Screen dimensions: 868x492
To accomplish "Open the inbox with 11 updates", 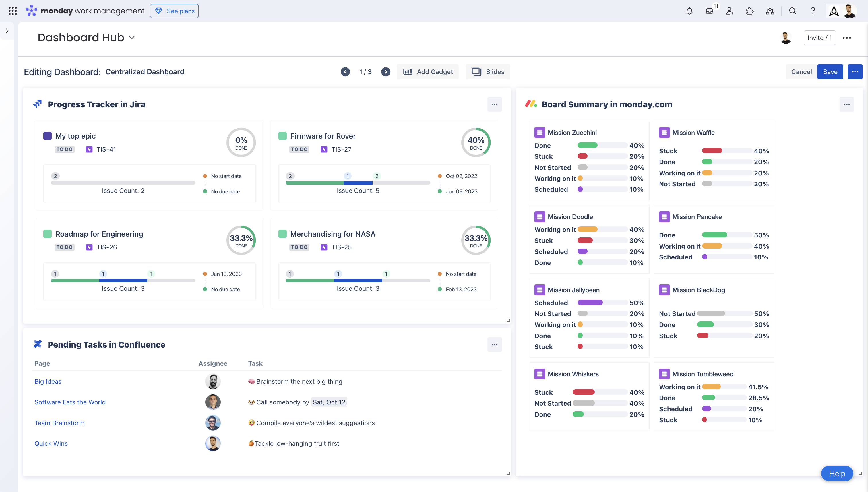I will (x=710, y=11).
